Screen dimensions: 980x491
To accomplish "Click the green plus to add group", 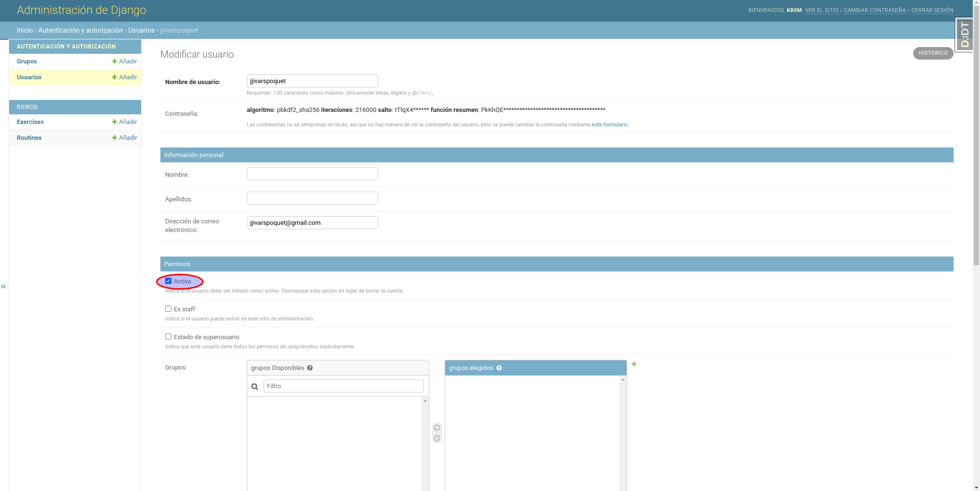I will 634,364.
